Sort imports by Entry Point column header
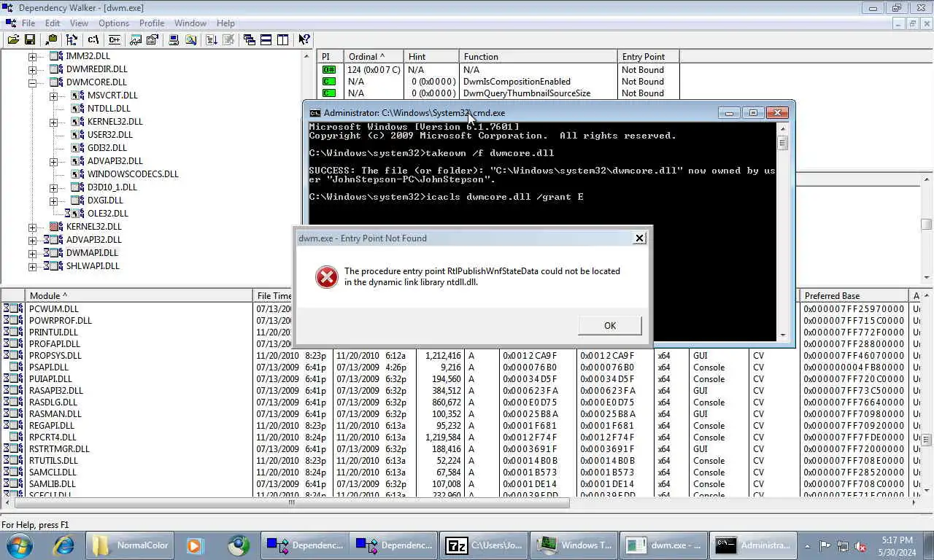The image size is (934, 560). 648,56
